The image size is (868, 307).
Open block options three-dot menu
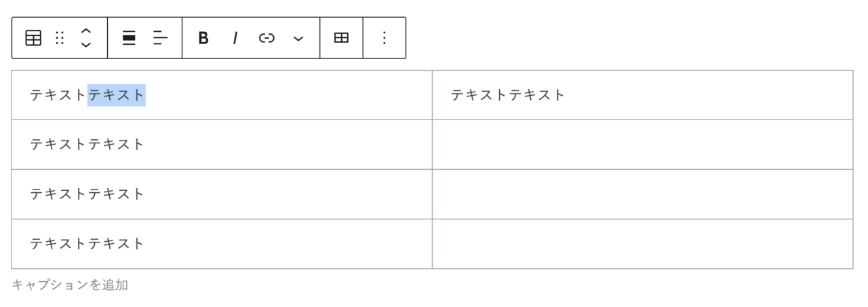click(384, 38)
